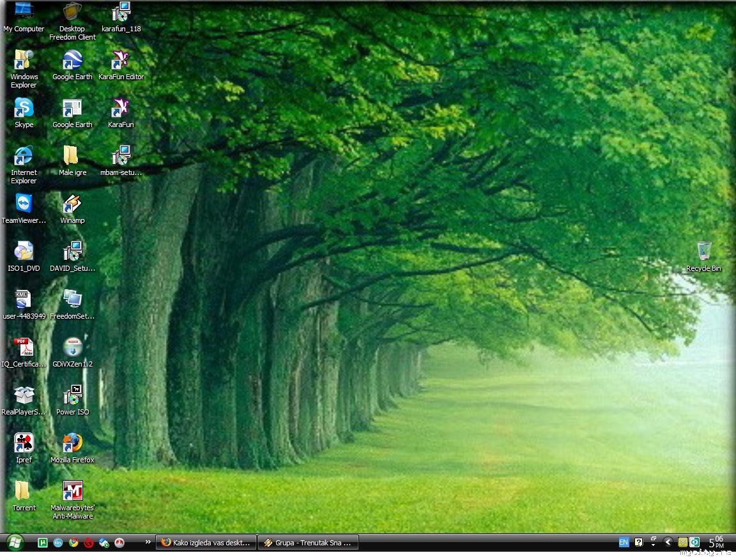Screen dimensions: 736x560
Task: Switch to the 'Kako izgleda vas deskt...' Firefox window
Action: (x=206, y=543)
